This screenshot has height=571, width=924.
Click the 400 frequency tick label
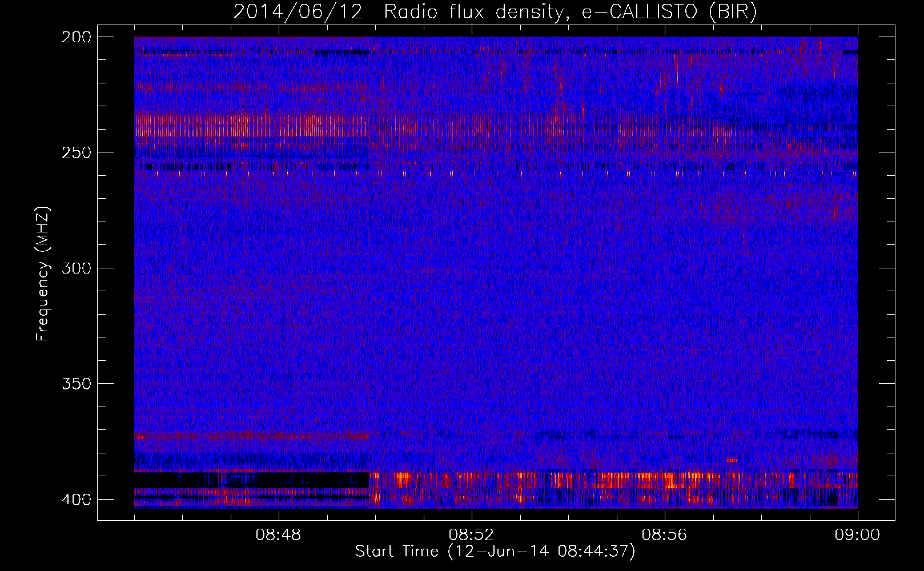(x=76, y=499)
